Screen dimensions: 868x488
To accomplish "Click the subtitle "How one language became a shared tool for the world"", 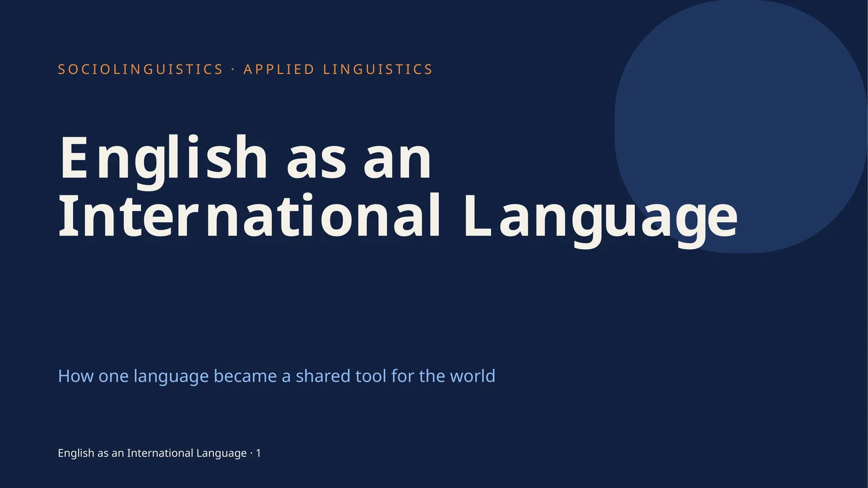I will pos(277,376).
